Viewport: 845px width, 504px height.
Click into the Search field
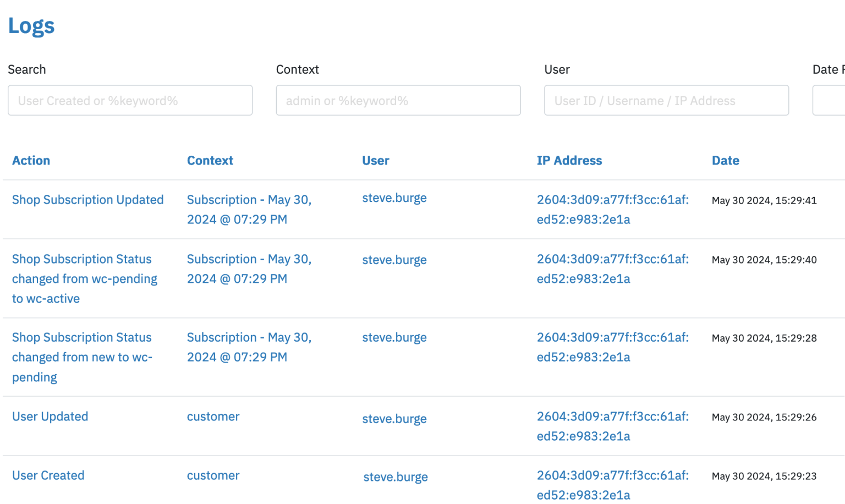click(x=130, y=100)
